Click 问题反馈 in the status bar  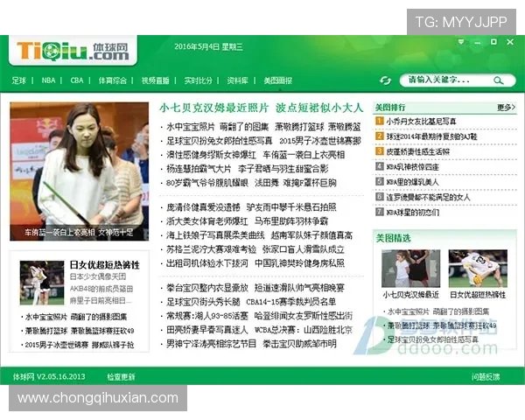coord(486,377)
